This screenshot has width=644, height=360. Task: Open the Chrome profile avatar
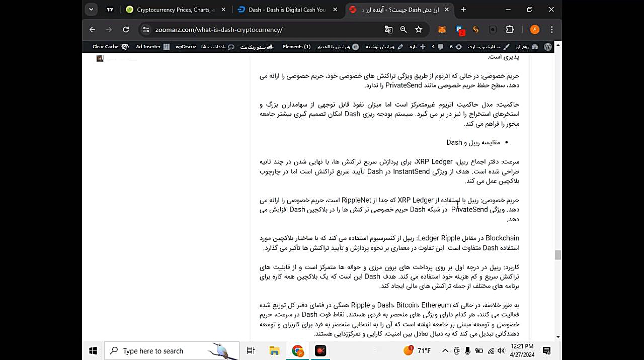tap(535, 30)
